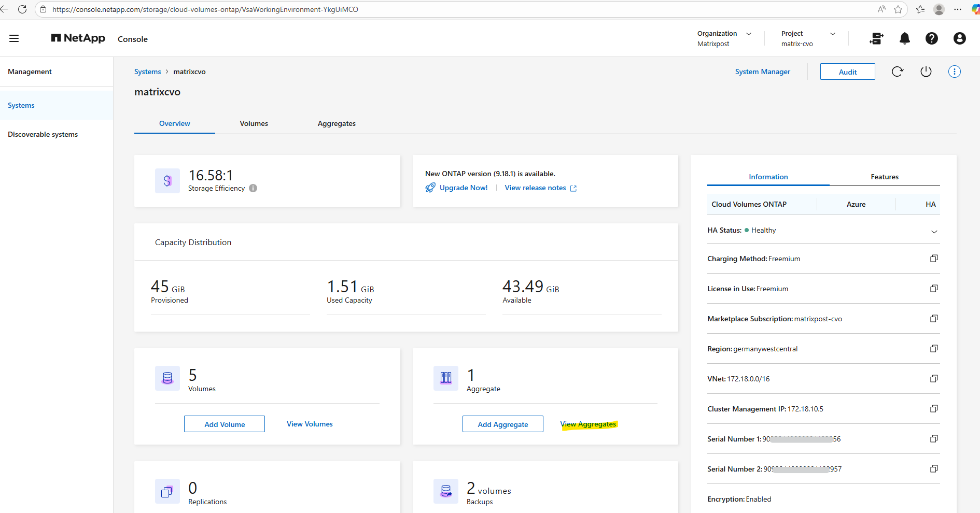Open the agents server icon in header

point(876,38)
